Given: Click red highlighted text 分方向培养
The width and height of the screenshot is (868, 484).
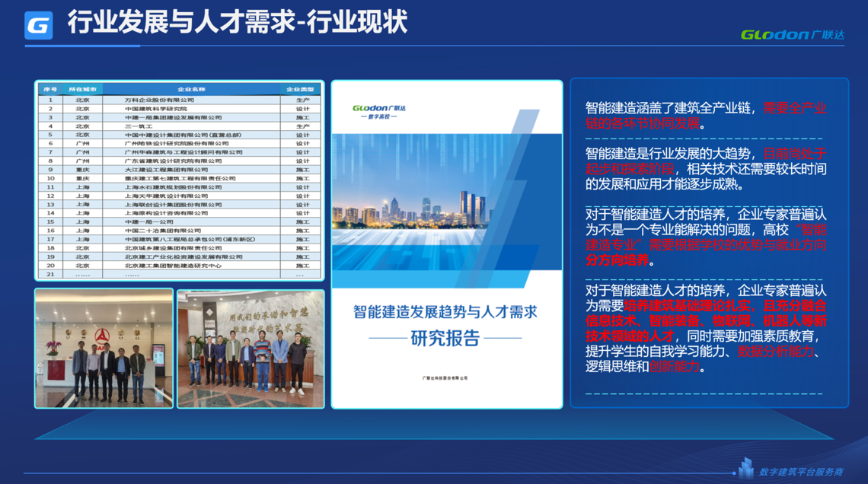Looking at the screenshot, I should click(x=617, y=260).
